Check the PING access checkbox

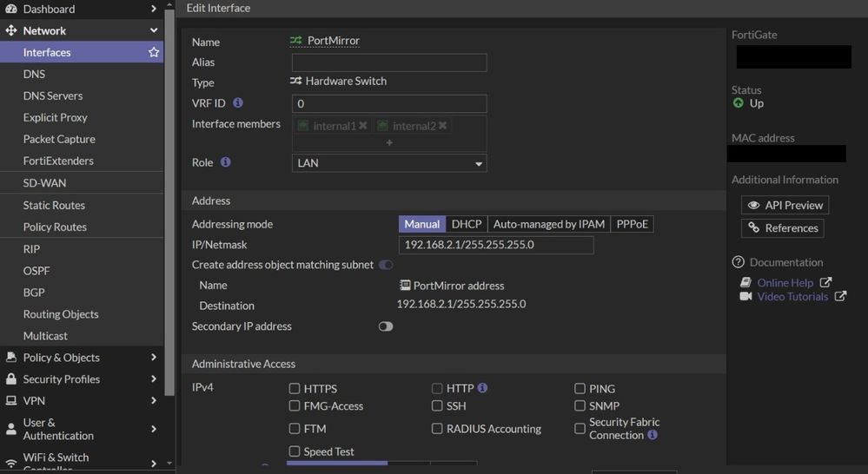click(x=580, y=389)
